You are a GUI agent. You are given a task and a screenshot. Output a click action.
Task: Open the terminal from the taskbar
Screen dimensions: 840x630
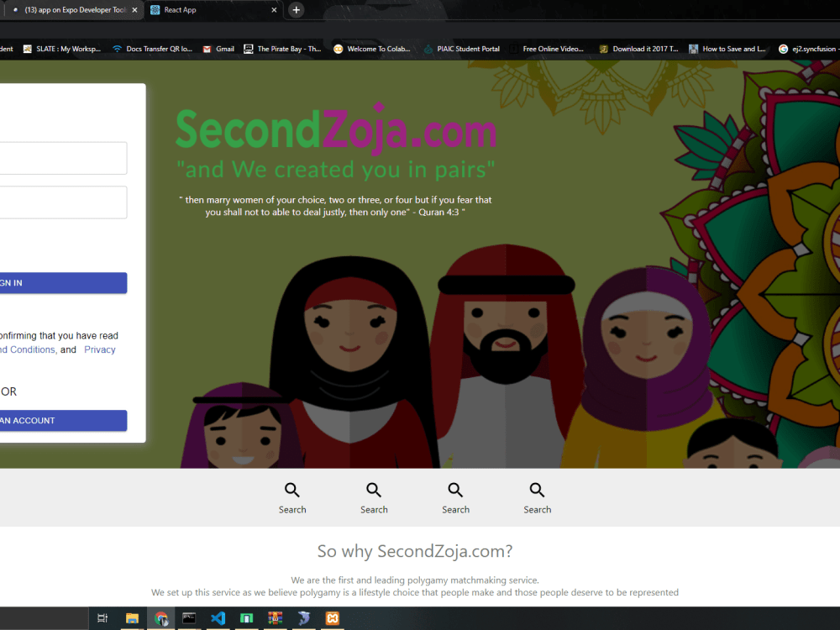point(189,618)
